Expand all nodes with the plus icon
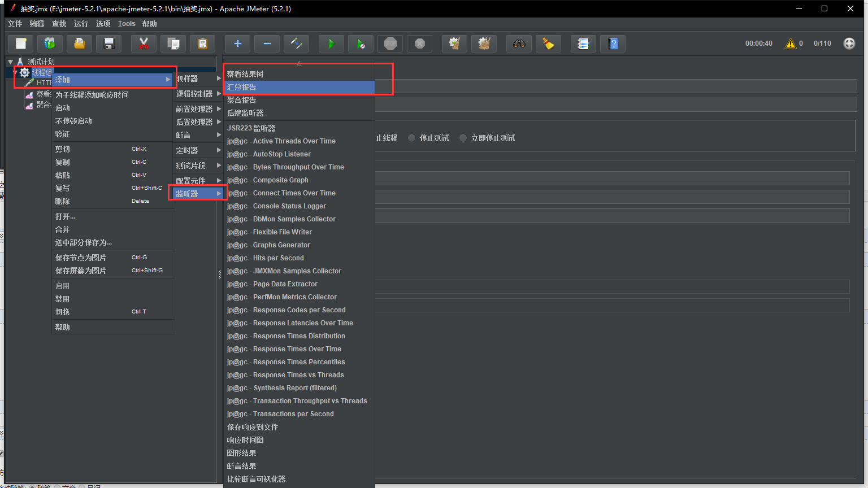 coord(238,43)
